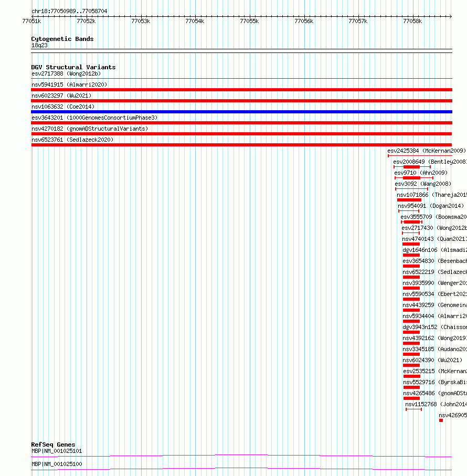Click the 77058k ruler tick label
This screenshot has height=476, width=467.
tap(412, 21)
